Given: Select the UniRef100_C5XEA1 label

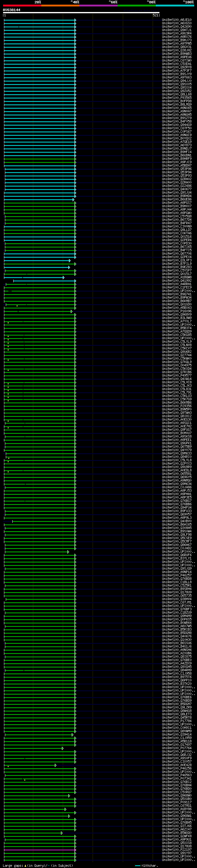Looking at the screenshot, I should 176,64.
